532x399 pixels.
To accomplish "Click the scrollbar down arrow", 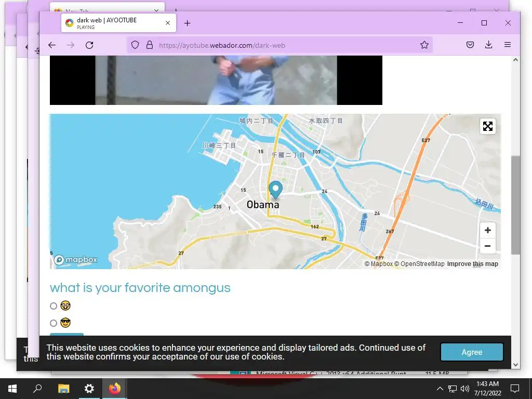I will (x=515, y=365).
